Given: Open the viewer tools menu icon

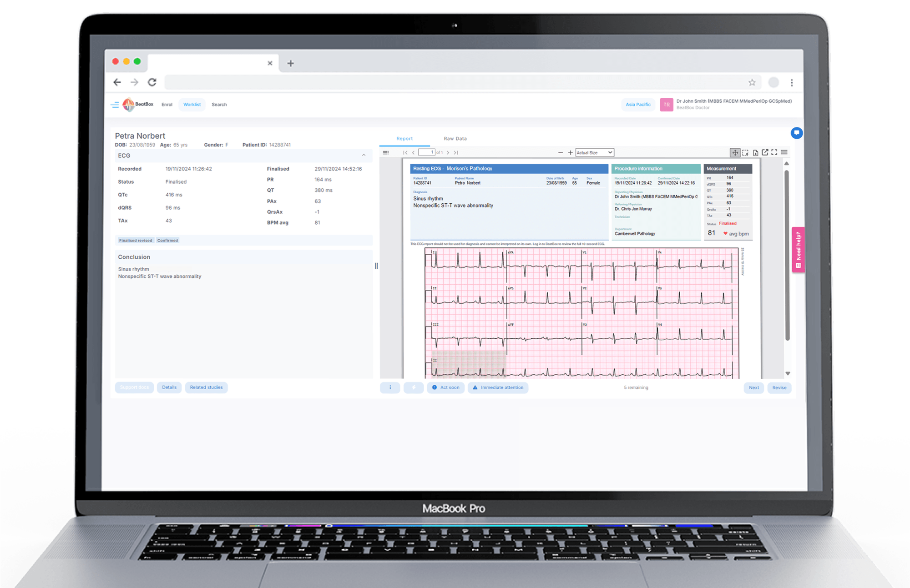Looking at the screenshot, I should pos(784,152).
